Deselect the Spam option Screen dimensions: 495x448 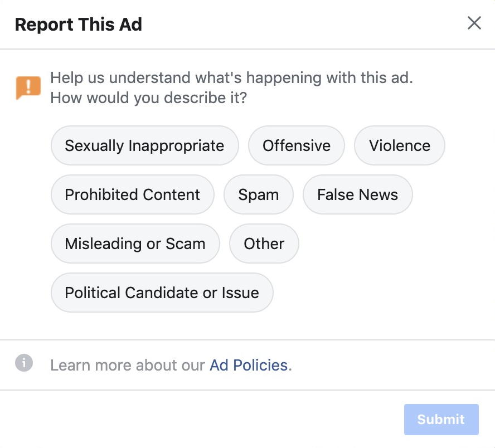point(259,194)
